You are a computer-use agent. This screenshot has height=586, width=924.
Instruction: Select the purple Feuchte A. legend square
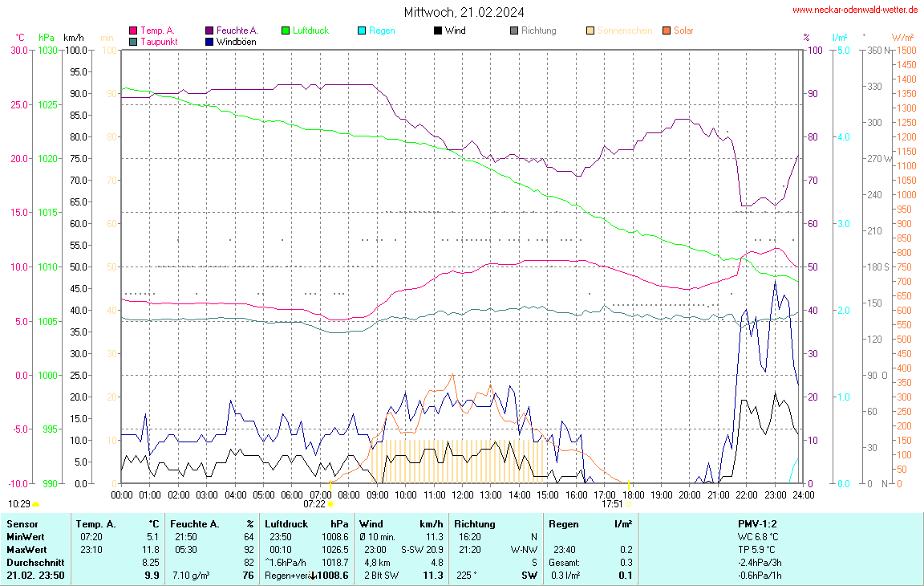(x=209, y=31)
